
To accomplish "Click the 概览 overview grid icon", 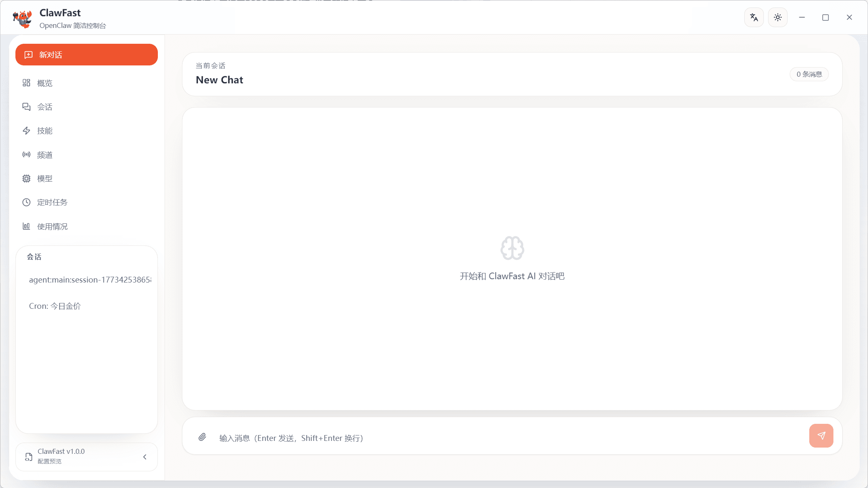I will 26,83.
